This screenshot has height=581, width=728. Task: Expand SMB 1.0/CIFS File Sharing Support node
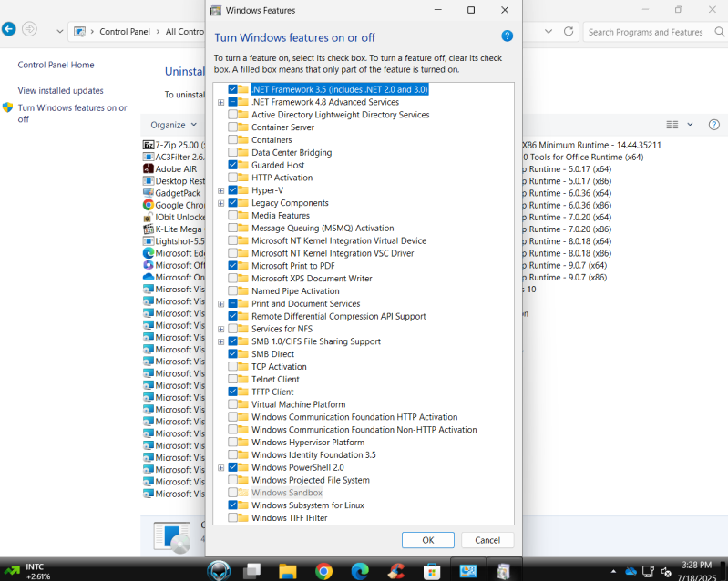tap(221, 341)
